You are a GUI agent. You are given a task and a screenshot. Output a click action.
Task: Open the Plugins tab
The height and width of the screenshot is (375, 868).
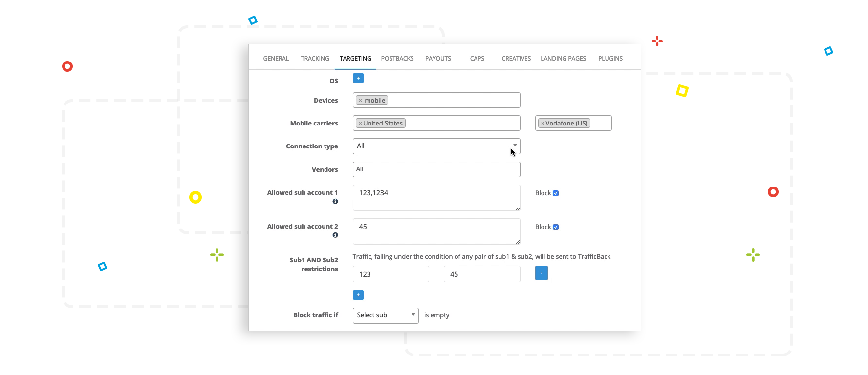[x=610, y=59]
